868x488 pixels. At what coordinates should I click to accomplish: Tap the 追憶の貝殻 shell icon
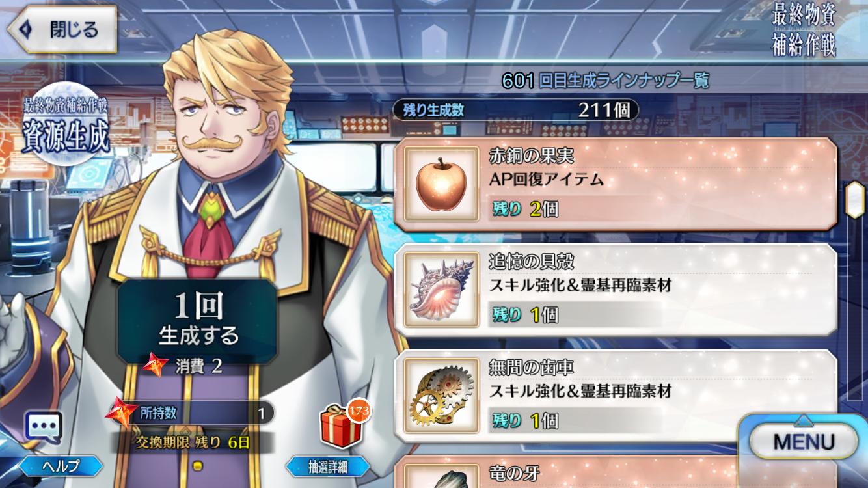(x=433, y=290)
